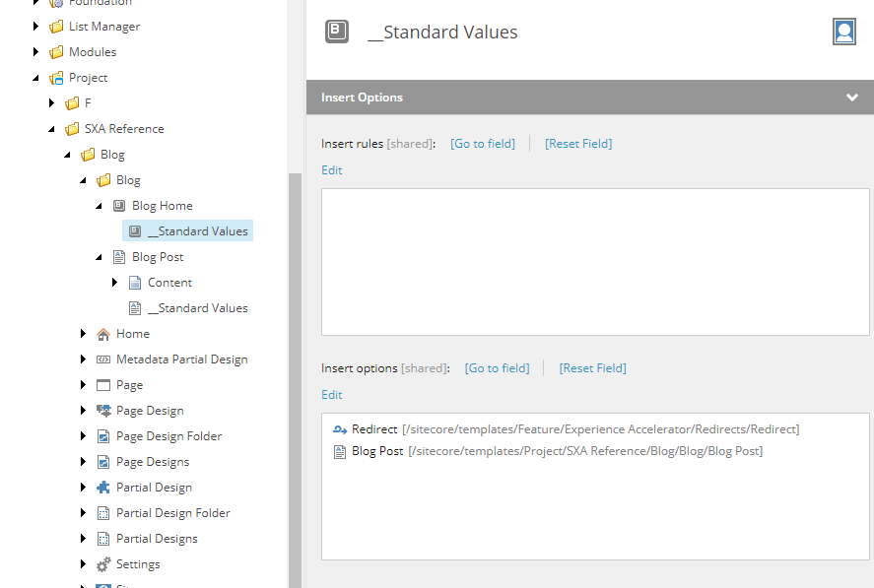Click the Partial Designs icon
The width and height of the screenshot is (874, 588).
pyautogui.click(x=103, y=539)
